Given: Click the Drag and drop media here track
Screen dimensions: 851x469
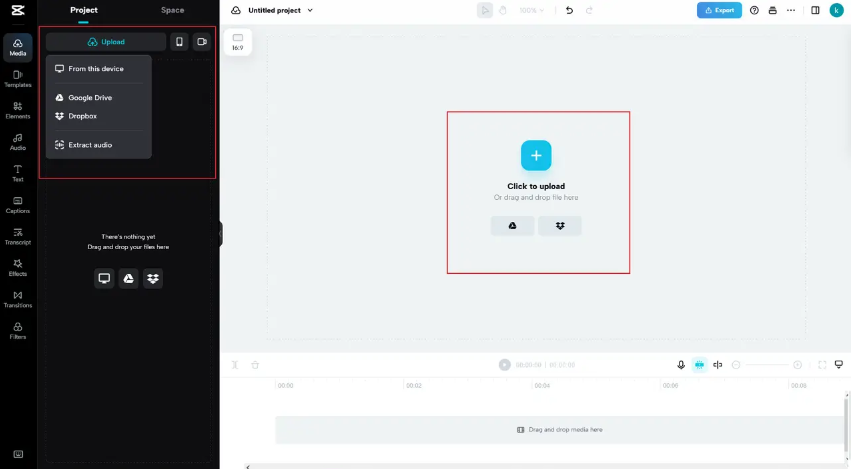Looking at the screenshot, I should pyautogui.click(x=560, y=430).
